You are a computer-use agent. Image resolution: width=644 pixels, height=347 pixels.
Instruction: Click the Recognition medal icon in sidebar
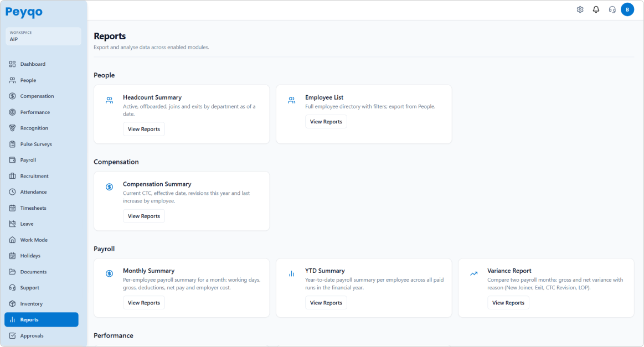click(12, 128)
